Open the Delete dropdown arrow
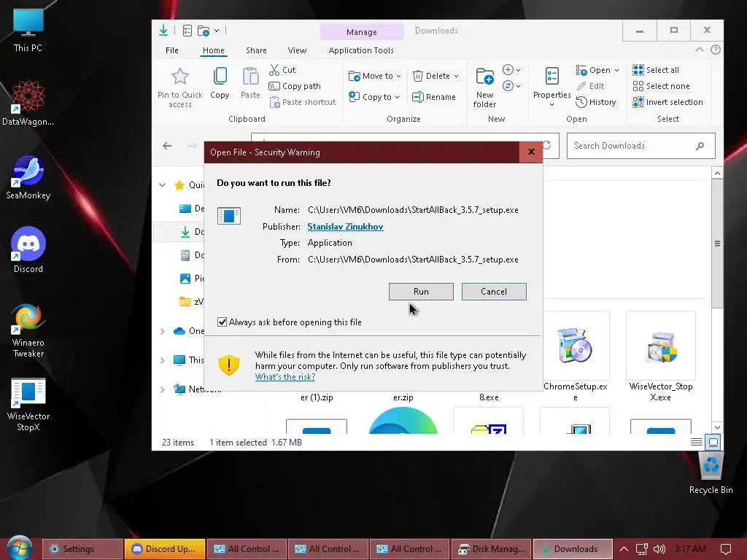 pyautogui.click(x=456, y=76)
